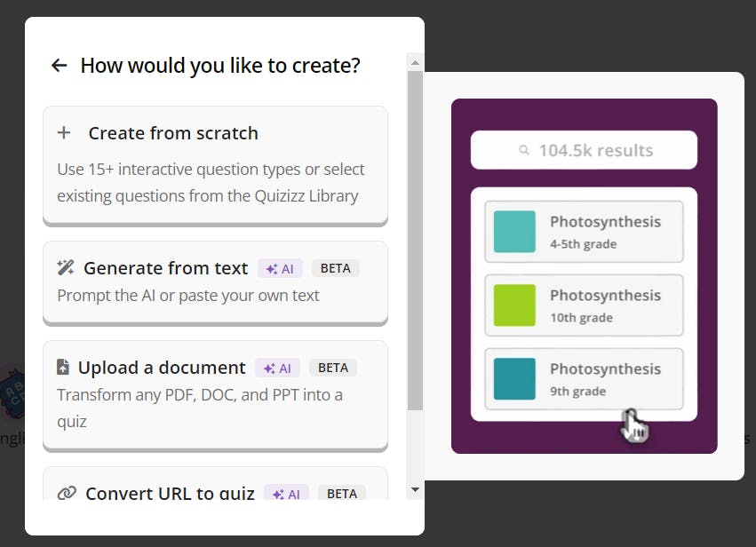This screenshot has width=756, height=547.
Task: Open Convert URL to quiz option
Action: click(216, 483)
